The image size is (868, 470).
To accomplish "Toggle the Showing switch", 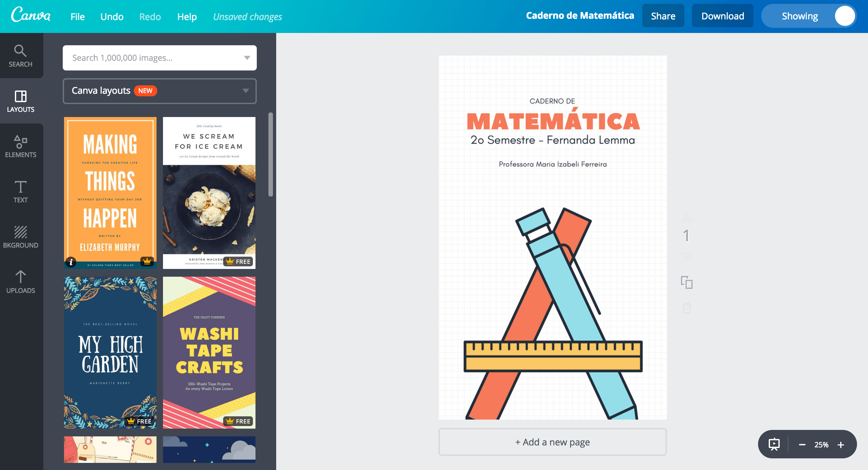I will pyautogui.click(x=809, y=16).
